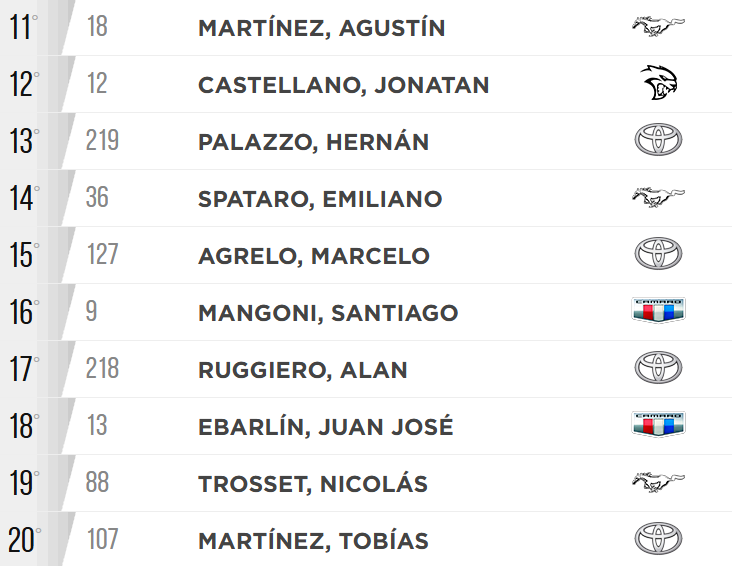Click Toyota logo beside Palazzo, Hernán
The height and width of the screenshot is (566, 732).
[658, 141]
